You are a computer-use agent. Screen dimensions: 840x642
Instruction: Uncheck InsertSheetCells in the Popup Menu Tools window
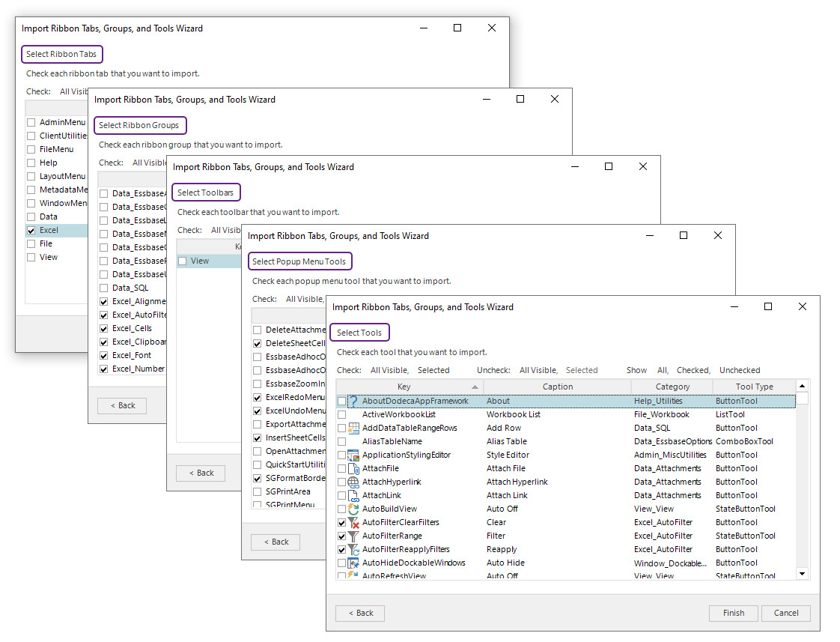click(257, 437)
